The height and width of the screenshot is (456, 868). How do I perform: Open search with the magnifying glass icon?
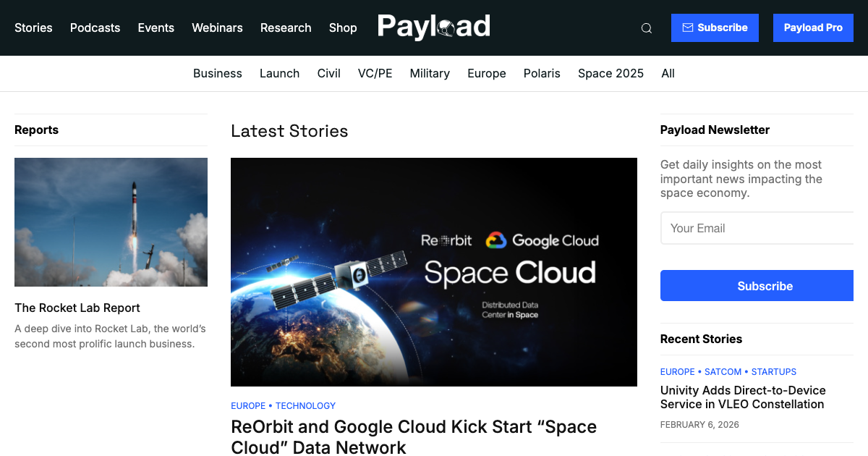click(x=646, y=28)
